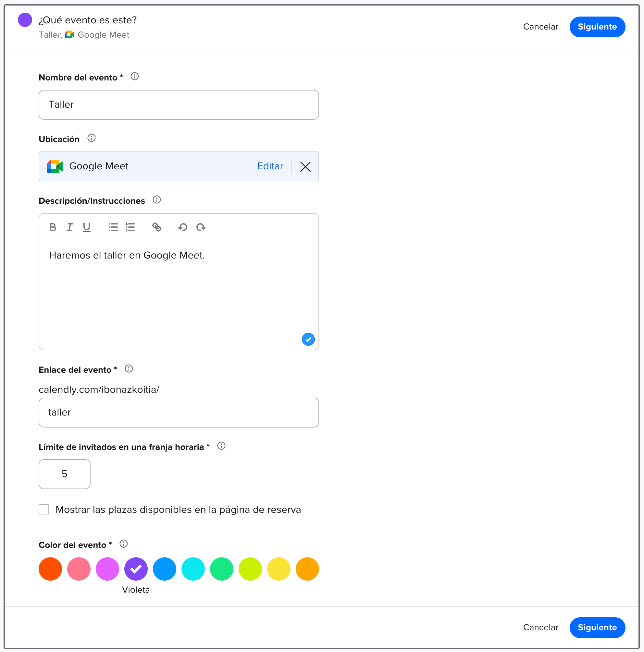Viewport: 644px width, 652px height.
Task: Undo last edit in description
Action: click(x=183, y=227)
